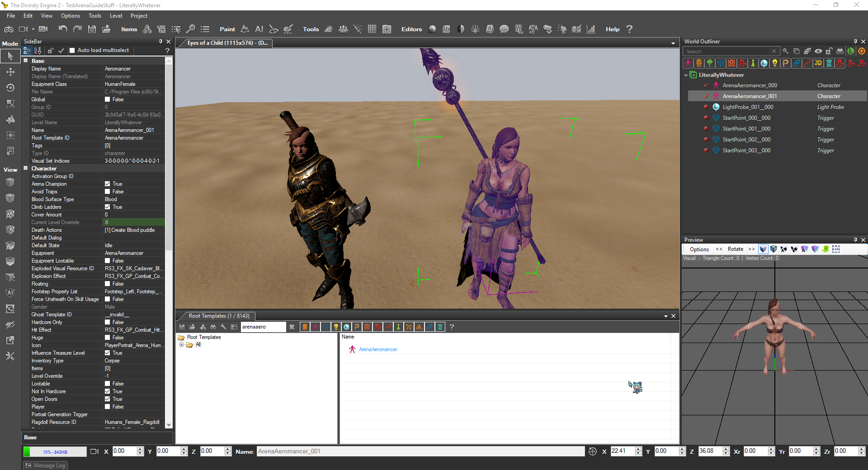Collapse the Base property section
This screenshot has height=470, width=868.
pyautogui.click(x=26, y=61)
